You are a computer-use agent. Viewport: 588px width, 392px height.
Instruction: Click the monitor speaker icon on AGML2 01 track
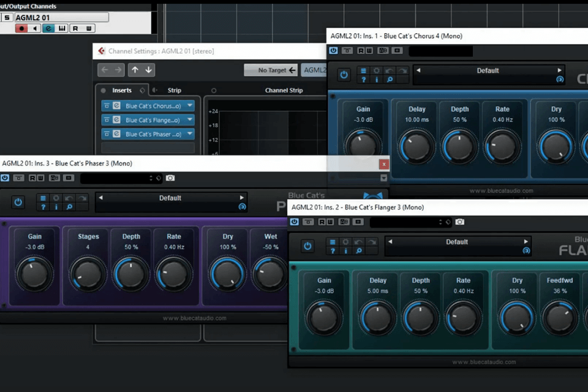[35, 28]
